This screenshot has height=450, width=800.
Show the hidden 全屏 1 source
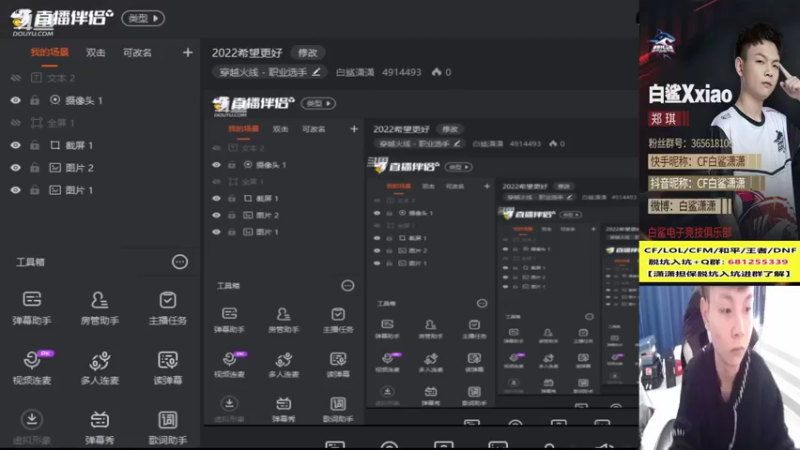click(16, 123)
